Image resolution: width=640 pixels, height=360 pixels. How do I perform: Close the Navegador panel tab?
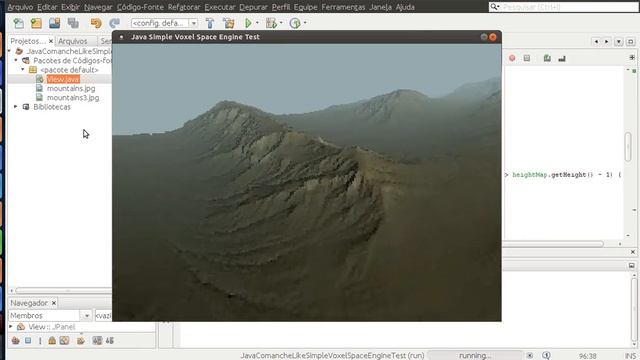click(53, 303)
